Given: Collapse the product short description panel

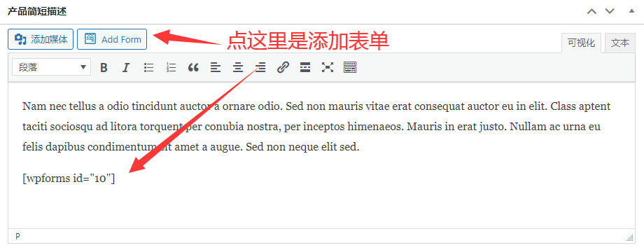Looking at the screenshot, I should point(631,11).
